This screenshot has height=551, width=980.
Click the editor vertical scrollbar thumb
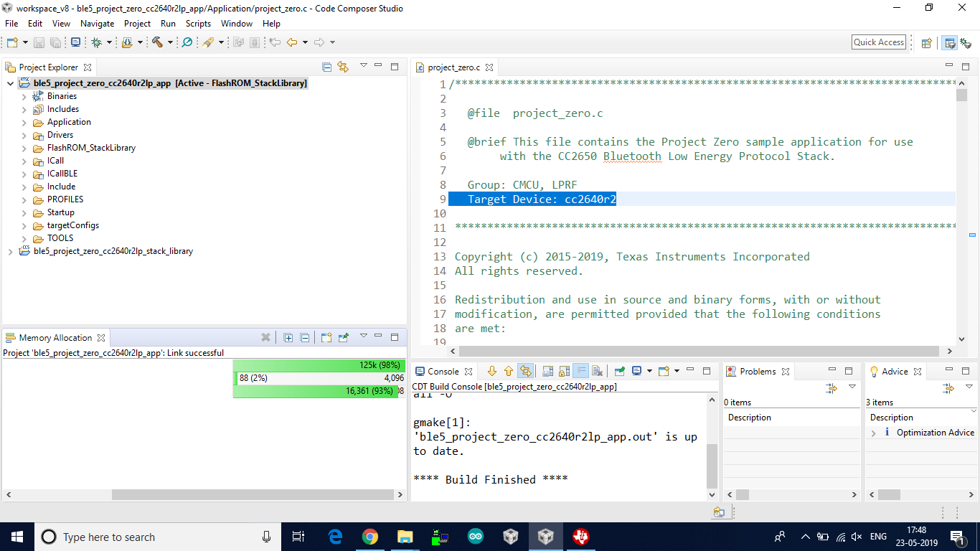click(961, 95)
